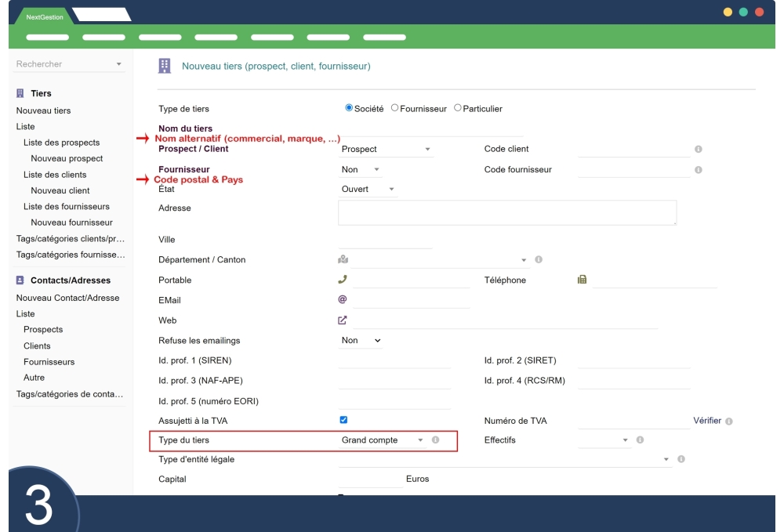The height and width of the screenshot is (532, 784).
Task: Click the info icon next to Effectifs dropdown
Action: (x=640, y=440)
